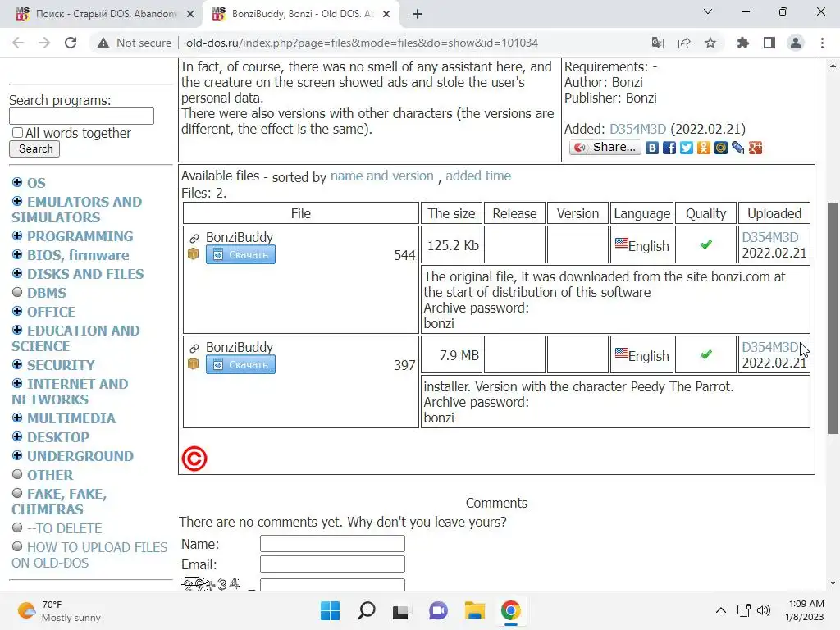Screen dimensions: 840x630
Task: Click the Odnoklassniki share icon
Action: 703,148
